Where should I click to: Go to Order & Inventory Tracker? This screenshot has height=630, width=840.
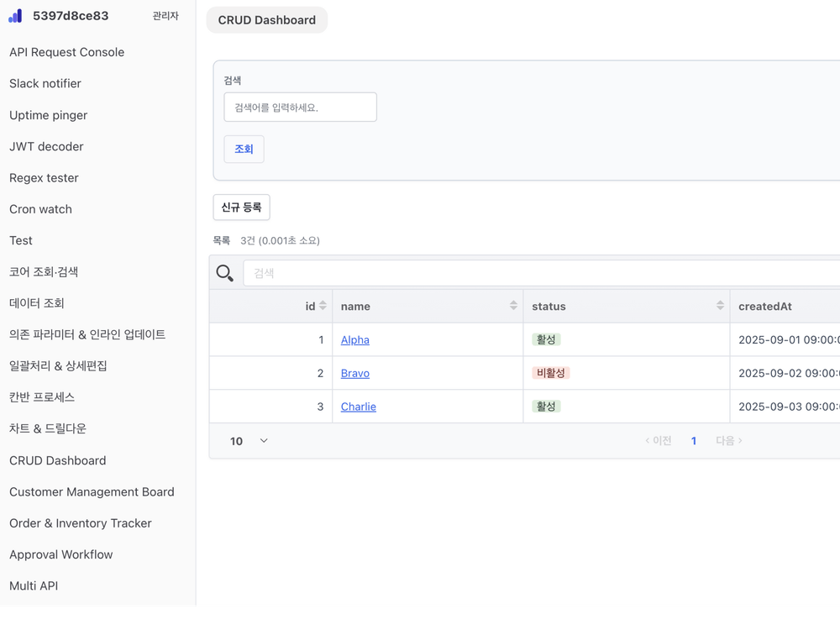click(x=81, y=523)
